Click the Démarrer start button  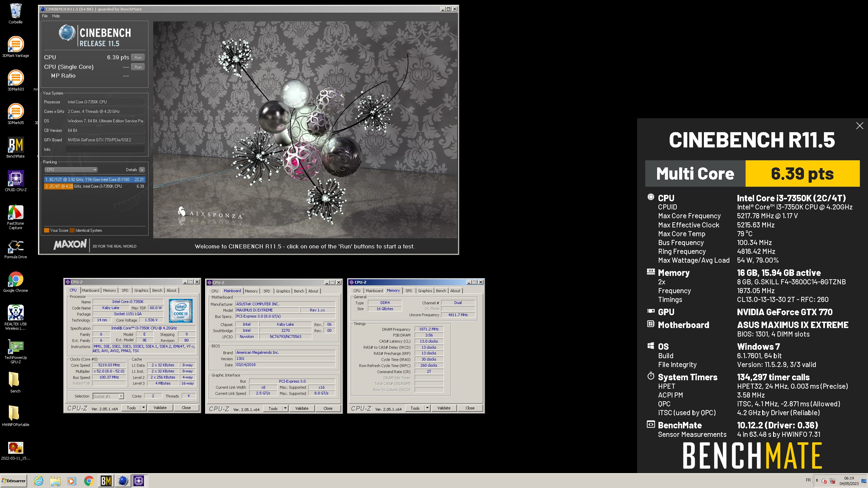coord(14,481)
